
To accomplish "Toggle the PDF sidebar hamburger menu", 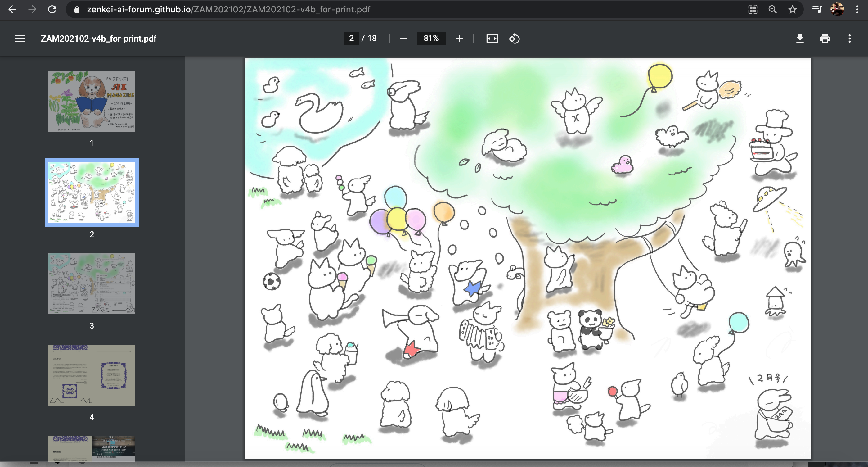I will [20, 39].
